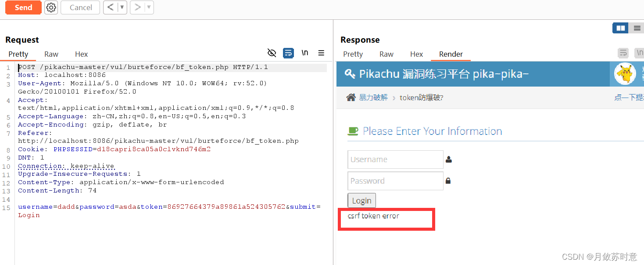Image resolution: width=644 pixels, height=265 pixels.
Task: Click PHPSESSID cookie value
Action: click(154, 149)
